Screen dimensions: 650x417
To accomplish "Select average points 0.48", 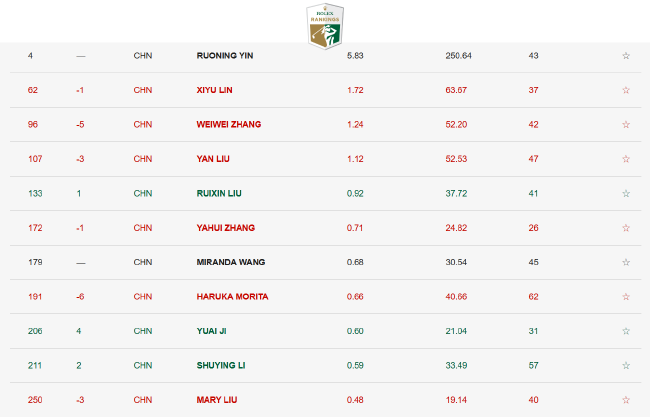I will click(355, 400).
